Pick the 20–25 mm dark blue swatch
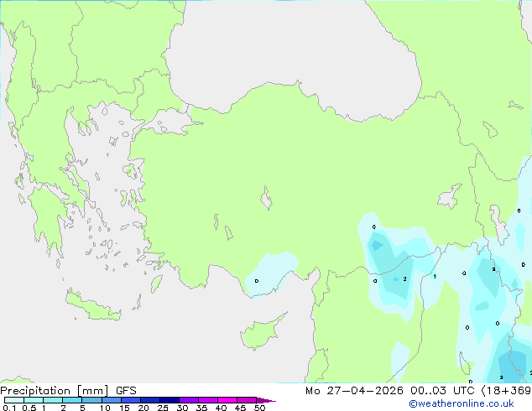The height and width of the screenshot is (411, 532). pos(150,400)
